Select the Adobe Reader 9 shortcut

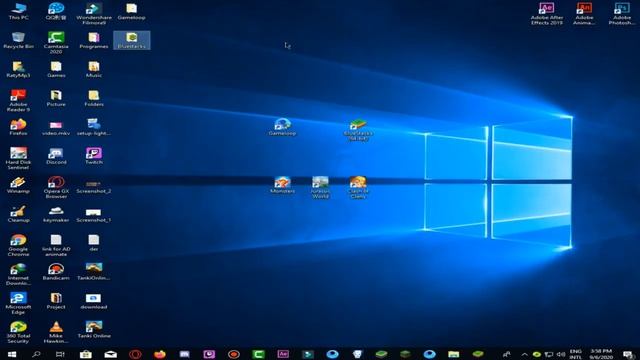18,101
